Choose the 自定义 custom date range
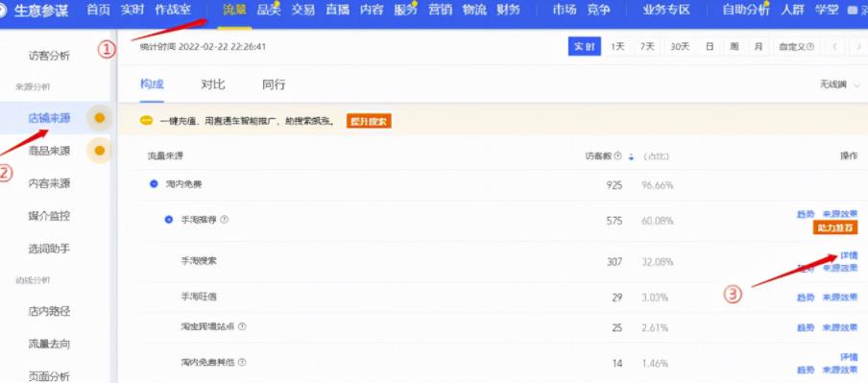Image resolution: width=868 pixels, height=383 pixels. click(x=796, y=47)
